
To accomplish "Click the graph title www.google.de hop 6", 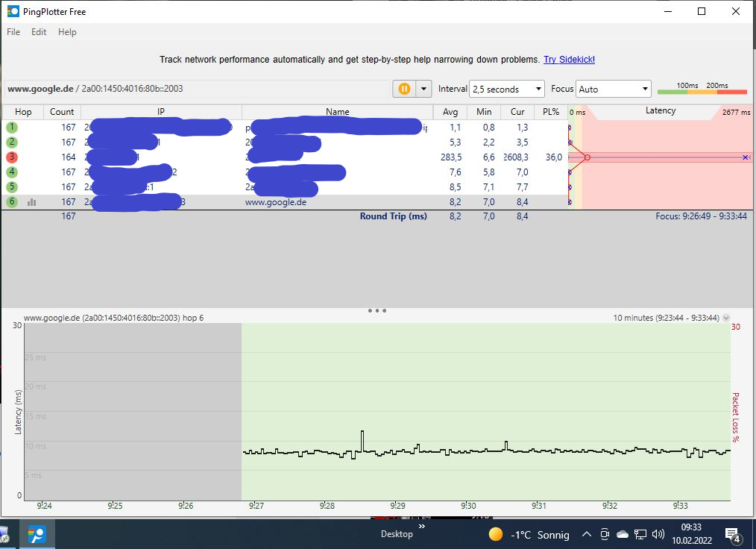I will [114, 318].
